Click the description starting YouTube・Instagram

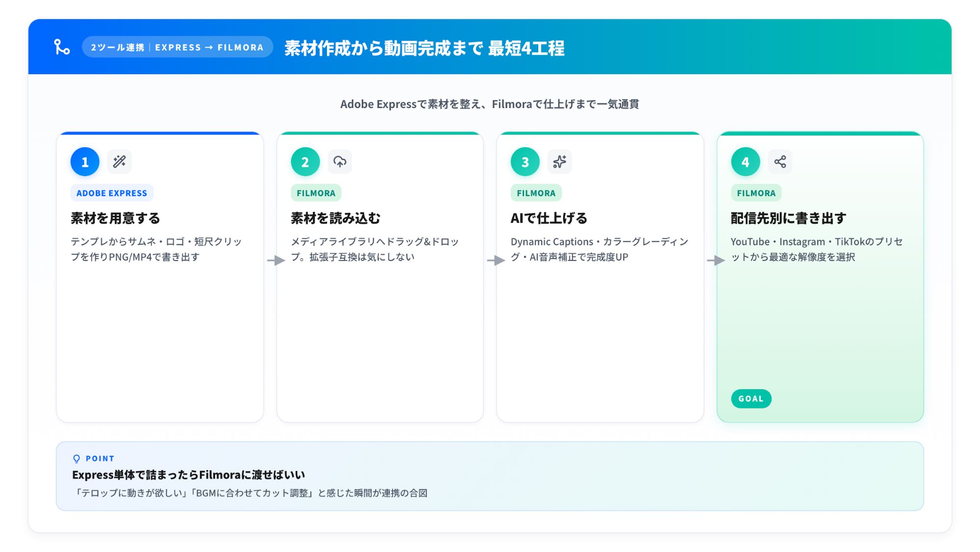tap(817, 249)
